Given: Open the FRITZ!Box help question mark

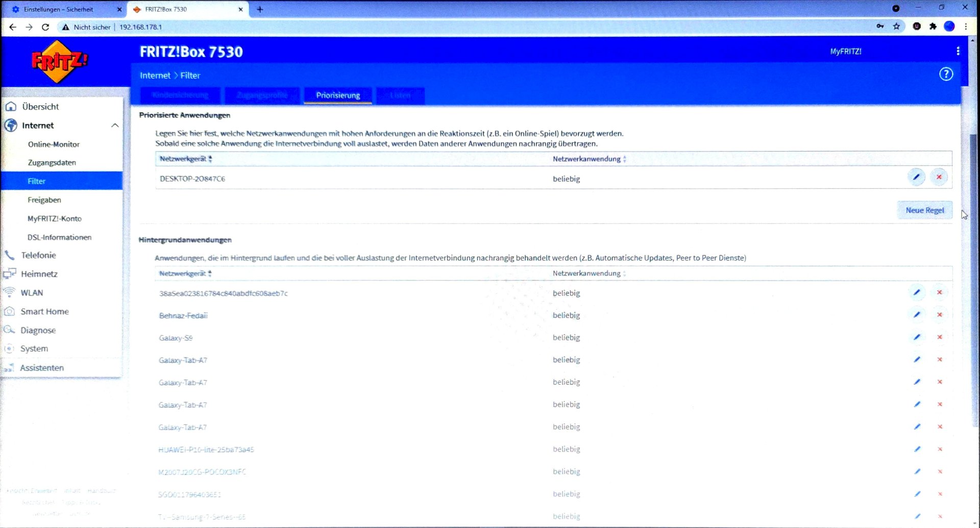Looking at the screenshot, I should click(946, 74).
